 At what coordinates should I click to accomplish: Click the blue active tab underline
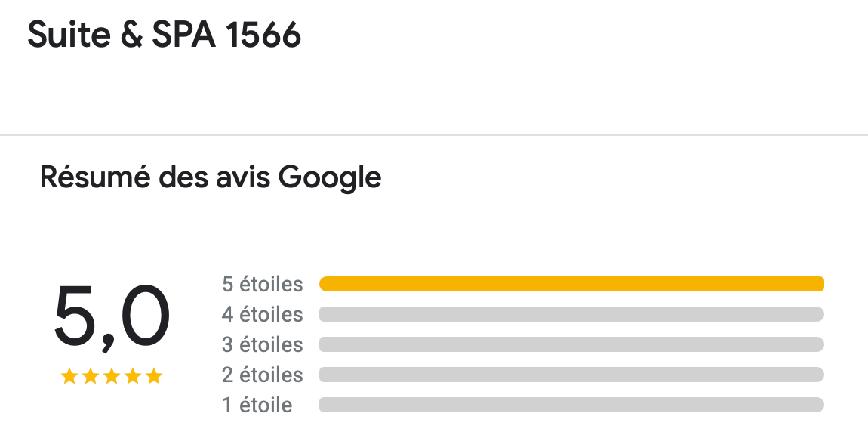point(245,134)
